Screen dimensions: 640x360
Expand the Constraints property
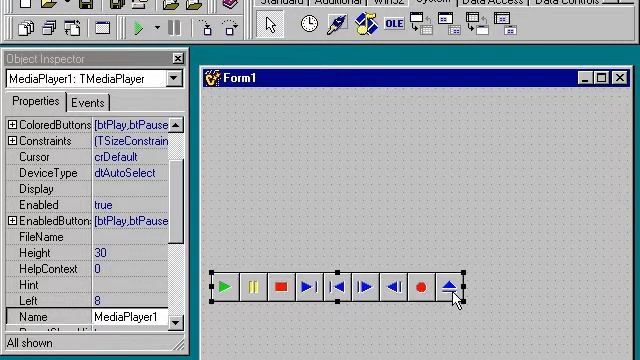click(12, 141)
